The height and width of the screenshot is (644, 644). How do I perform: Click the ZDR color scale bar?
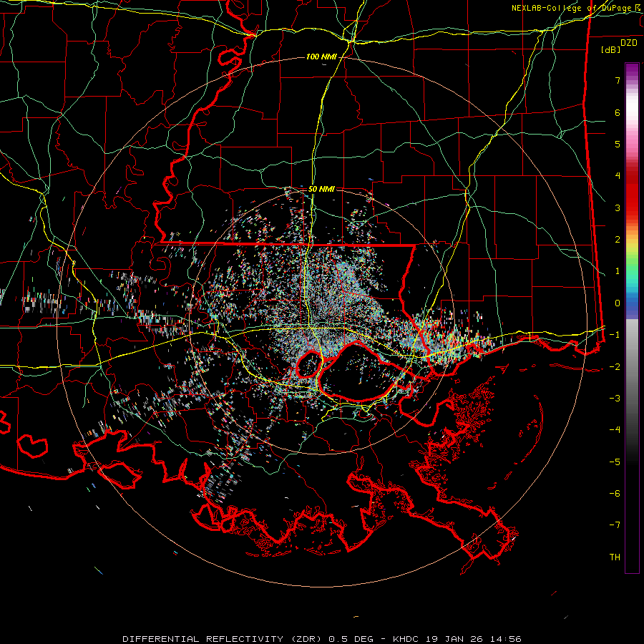click(x=632, y=318)
